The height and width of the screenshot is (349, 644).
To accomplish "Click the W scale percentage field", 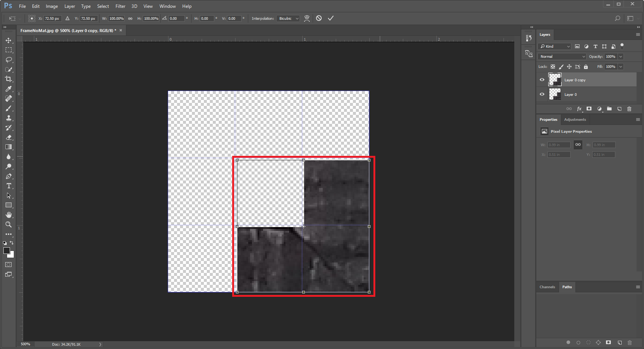I will tap(116, 18).
